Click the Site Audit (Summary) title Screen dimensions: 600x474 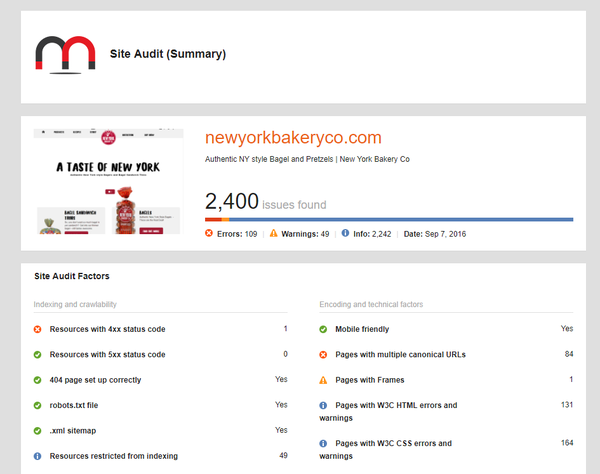click(168, 54)
